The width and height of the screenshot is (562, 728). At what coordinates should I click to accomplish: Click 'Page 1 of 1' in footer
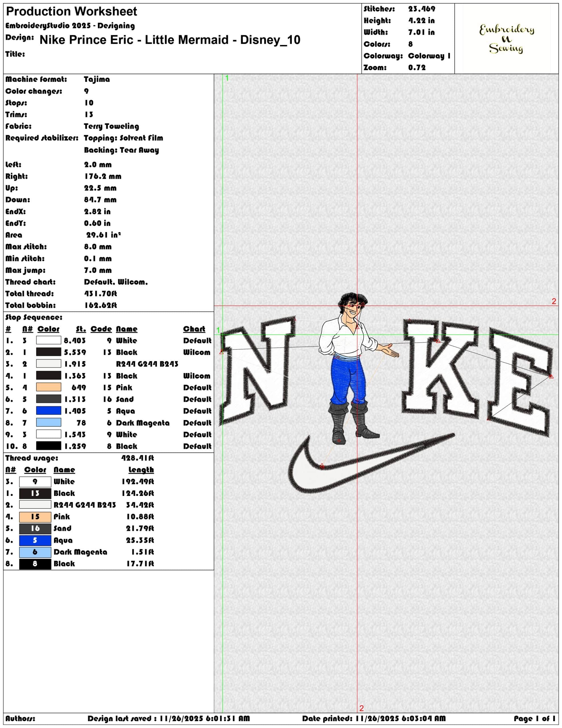tap(534, 718)
